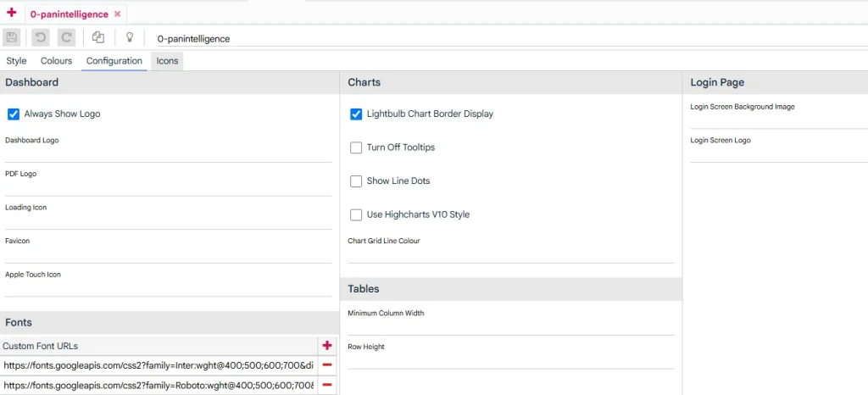Click the Tables section header

(511, 289)
